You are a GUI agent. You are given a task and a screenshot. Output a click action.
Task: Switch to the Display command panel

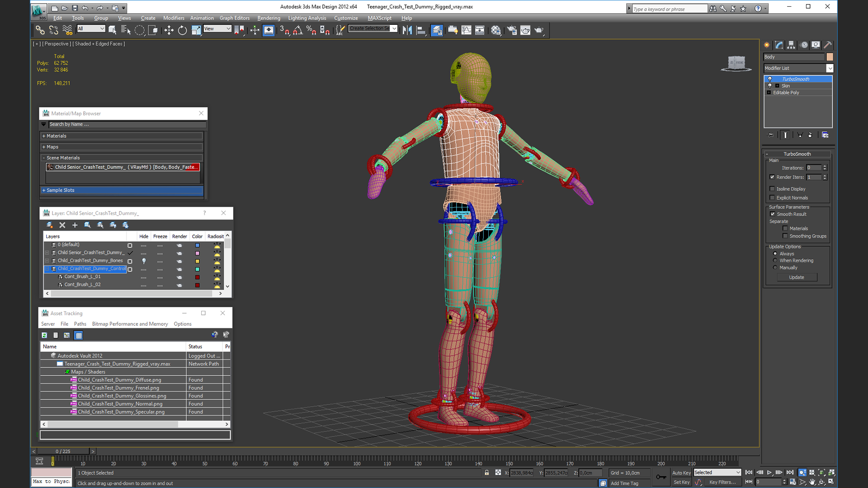point(816,45)
